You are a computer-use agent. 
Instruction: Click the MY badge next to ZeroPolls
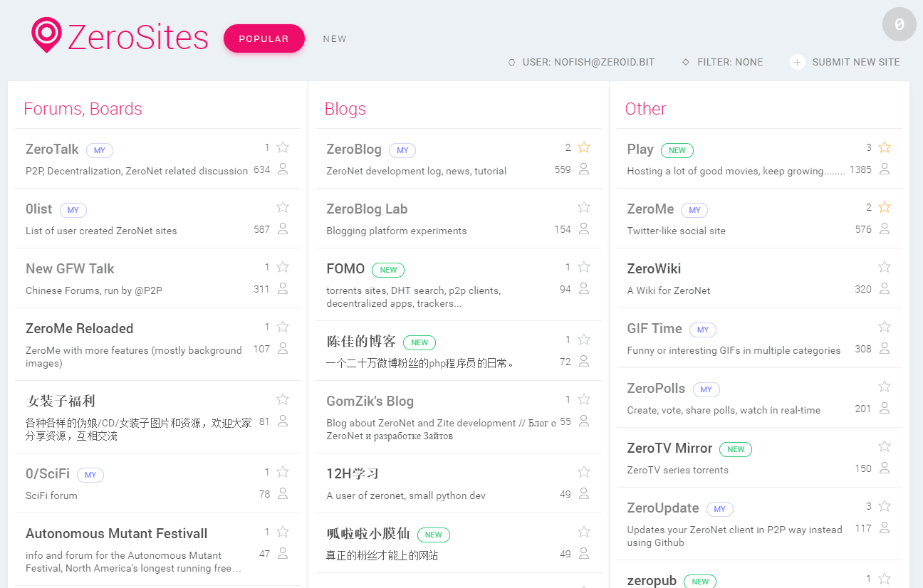pyautogui.click(x=706, y=389)
